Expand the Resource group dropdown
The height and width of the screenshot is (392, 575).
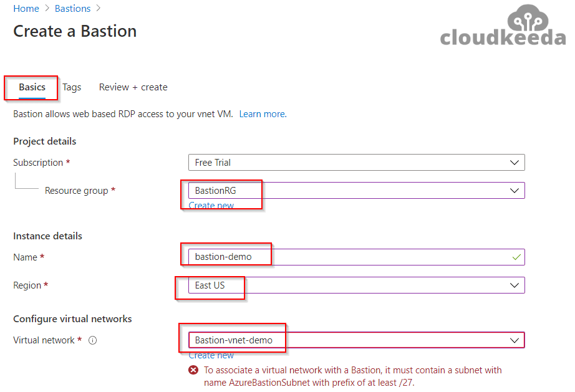tap(514, 190)
